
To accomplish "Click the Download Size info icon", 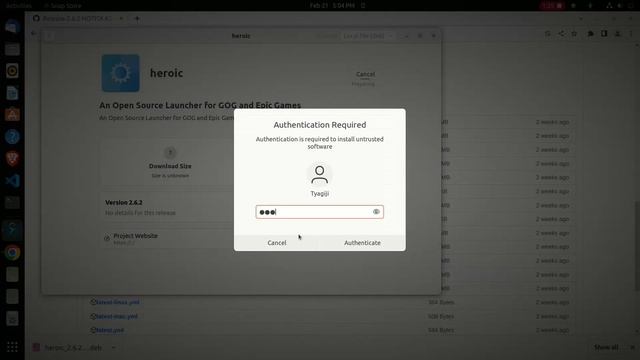I will pos(170,153).
